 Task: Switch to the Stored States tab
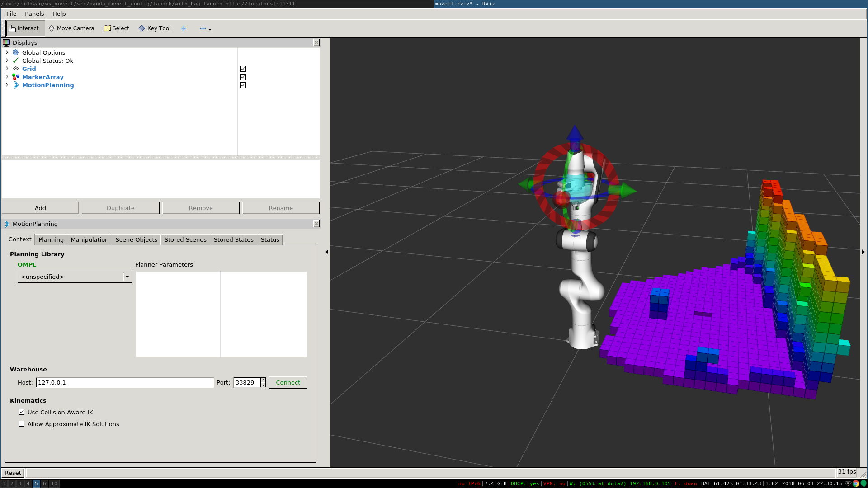(233, 239)
